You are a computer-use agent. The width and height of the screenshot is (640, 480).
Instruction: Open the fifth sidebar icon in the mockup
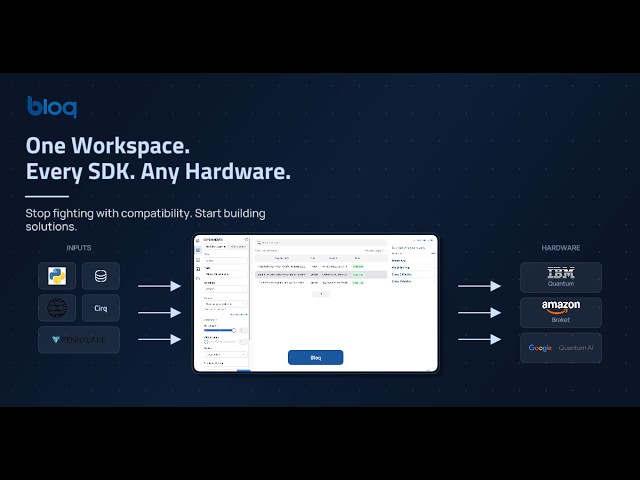(198, 278)
